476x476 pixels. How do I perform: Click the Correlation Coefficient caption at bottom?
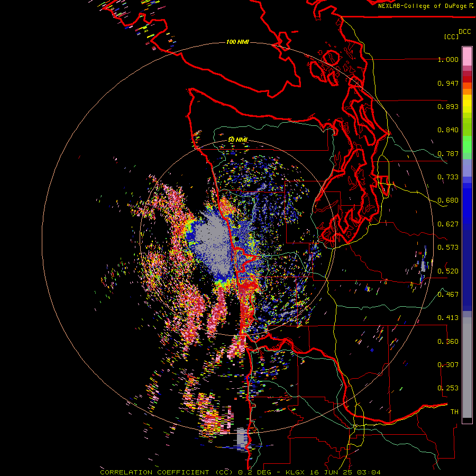240,472
